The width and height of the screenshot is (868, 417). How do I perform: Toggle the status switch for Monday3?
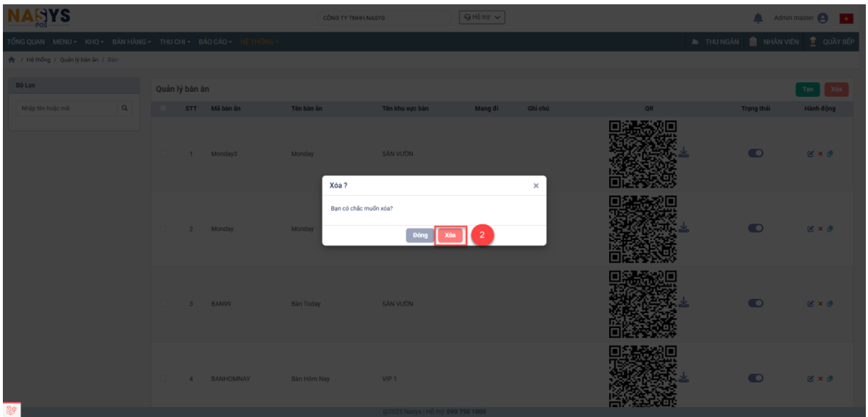click(x=755, y=153)
